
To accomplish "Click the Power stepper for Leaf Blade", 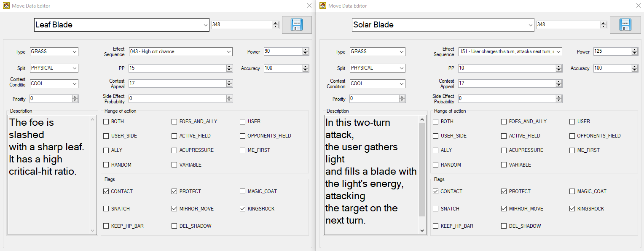I will click(306, 51).
